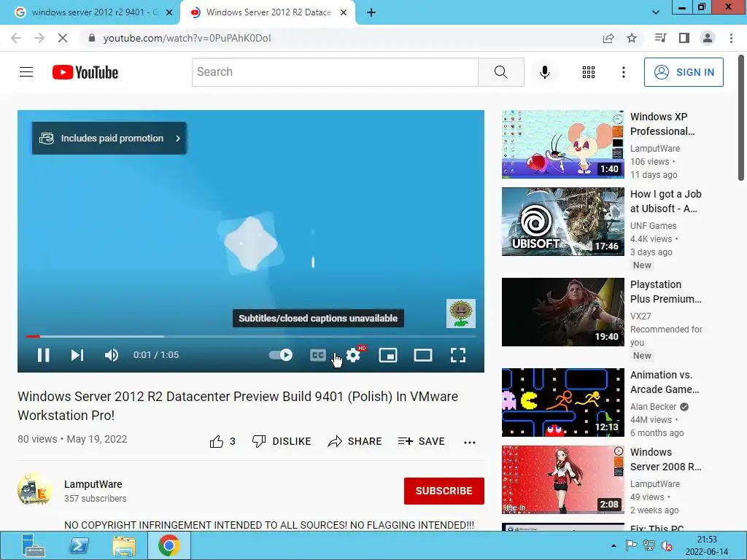Toggle the autoplay switch
Viewport: 747px width, 560px height.
coord(281,355)
